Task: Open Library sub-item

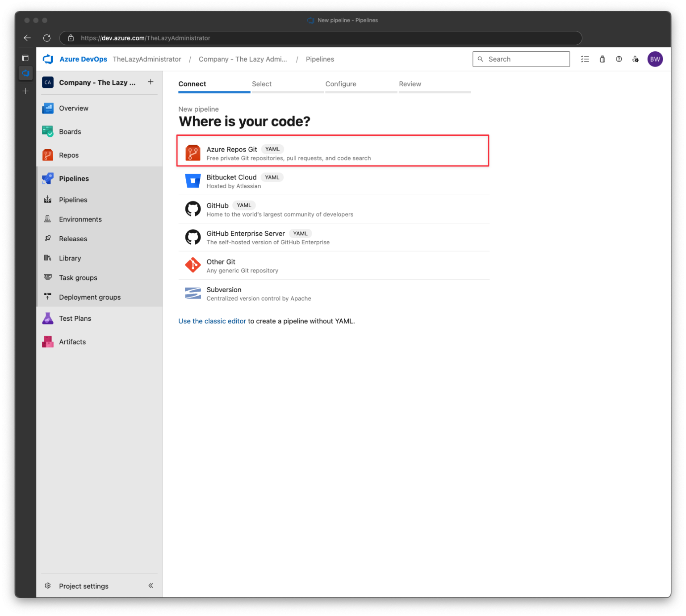Action: click(99, 258)
